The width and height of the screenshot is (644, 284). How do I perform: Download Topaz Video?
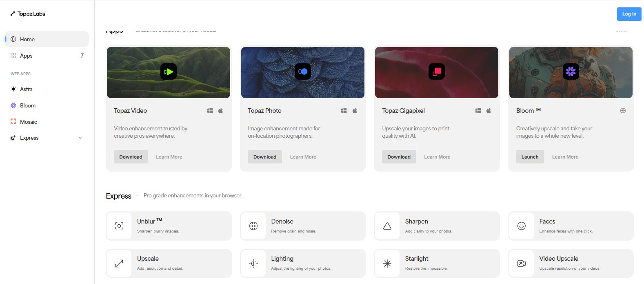(131, 157)
